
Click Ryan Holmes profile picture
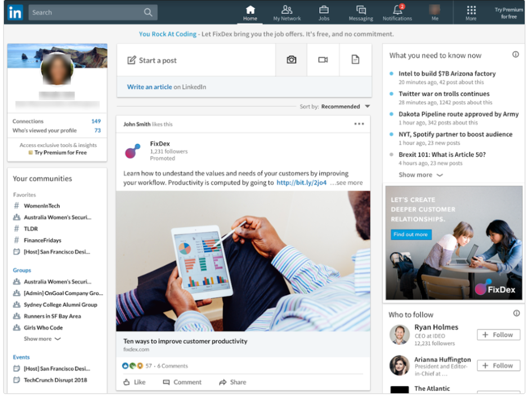[x=399, y=335]
